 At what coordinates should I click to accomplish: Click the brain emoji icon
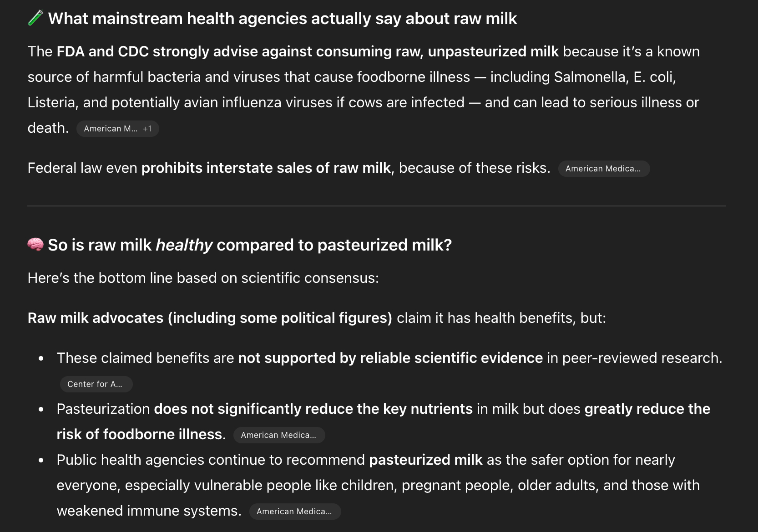coord(35,245)
